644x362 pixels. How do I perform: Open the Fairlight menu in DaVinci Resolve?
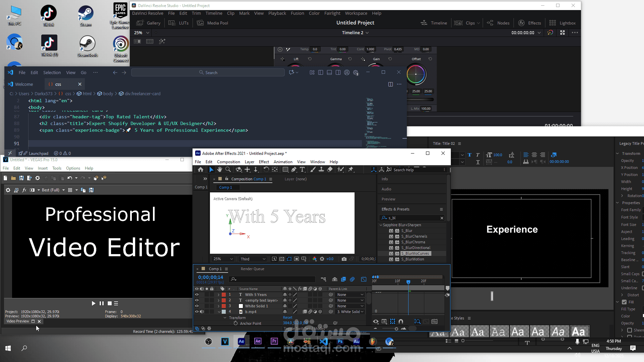(x=332, y=13)
